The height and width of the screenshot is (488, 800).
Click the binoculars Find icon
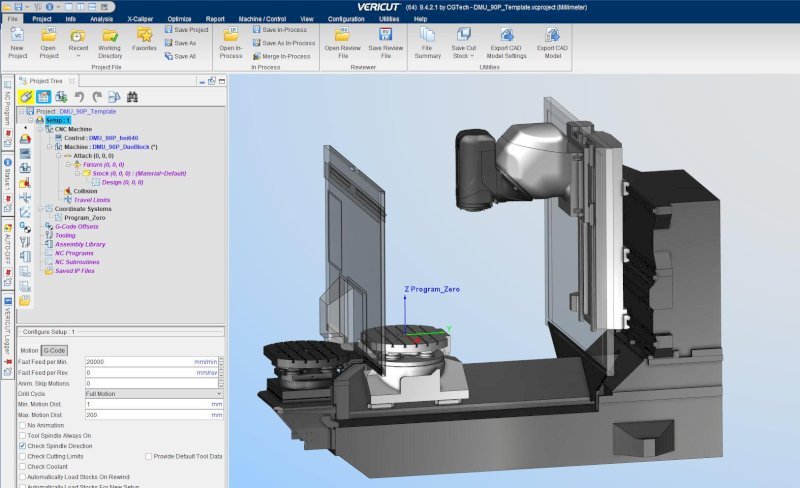(132, 96)
